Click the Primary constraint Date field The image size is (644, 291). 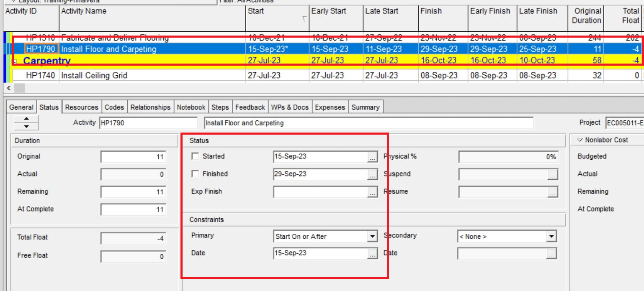coord(320,253)
